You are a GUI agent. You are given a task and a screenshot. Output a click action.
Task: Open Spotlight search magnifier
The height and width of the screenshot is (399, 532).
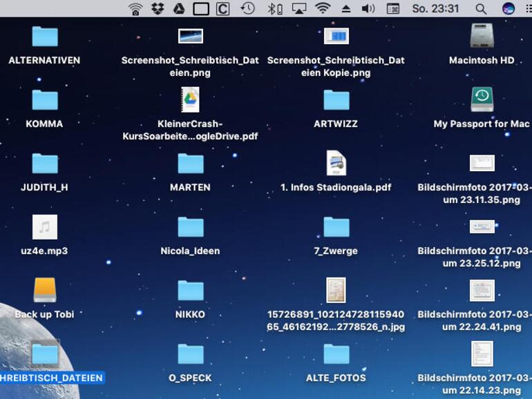tap(481, 9)
